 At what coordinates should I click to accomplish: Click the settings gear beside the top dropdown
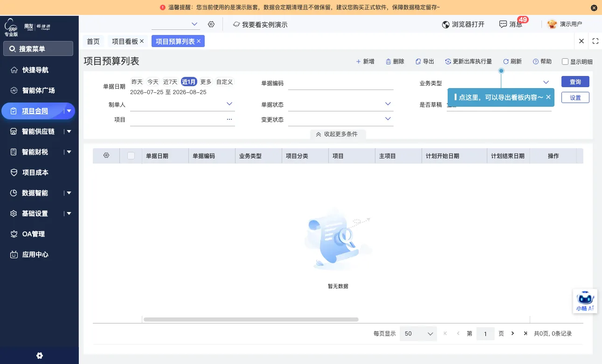tap(211, 24)
